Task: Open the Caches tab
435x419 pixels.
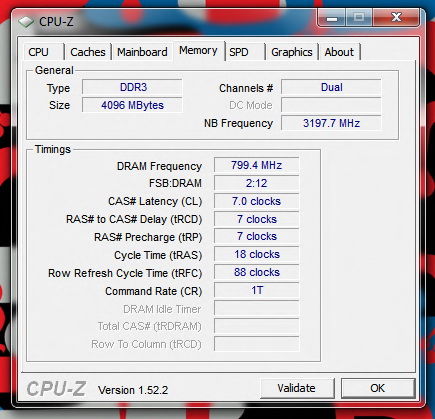Action: (88, 52)
